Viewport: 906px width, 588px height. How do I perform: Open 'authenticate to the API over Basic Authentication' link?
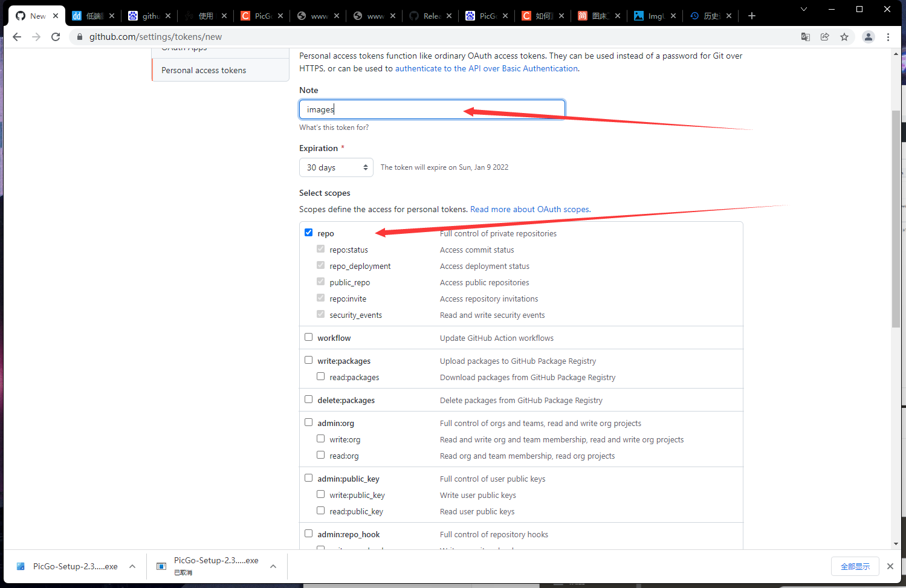click(x=487, y=68)
